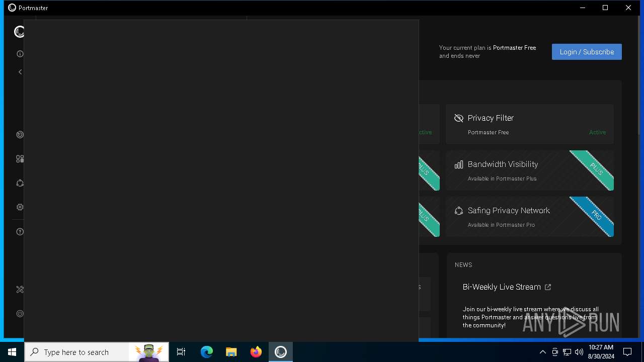
Task: Open Task View from the taskbar
Action: tap(181, 352)
